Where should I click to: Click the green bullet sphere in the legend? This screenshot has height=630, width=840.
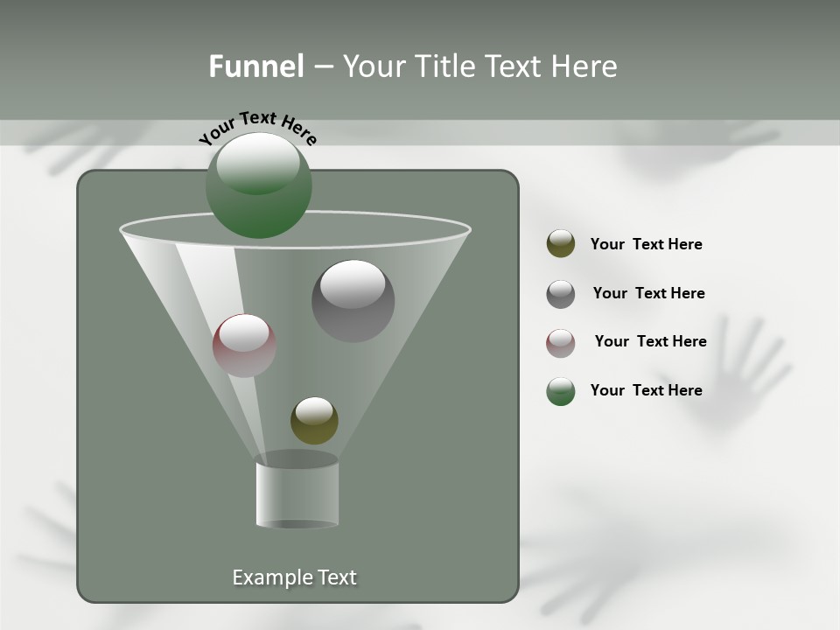559,390
